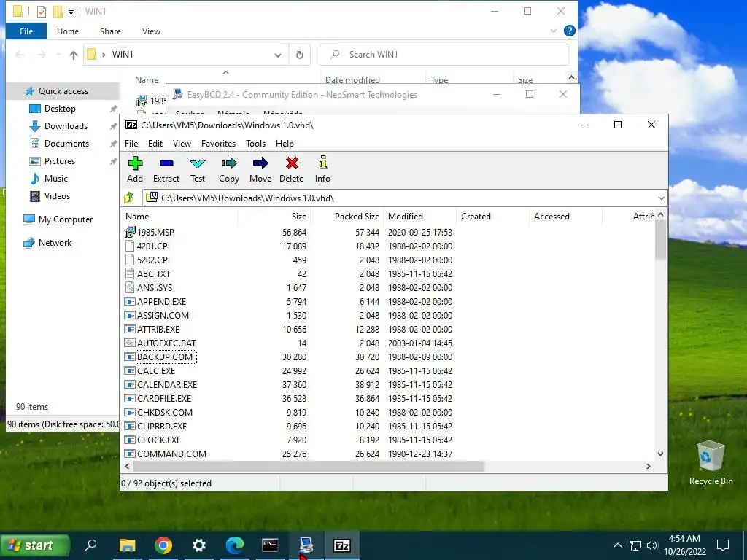747x560 pixels.
Task: Click the Copy toolbar icon
Action: pyautogui.click(x=228, y=169)
